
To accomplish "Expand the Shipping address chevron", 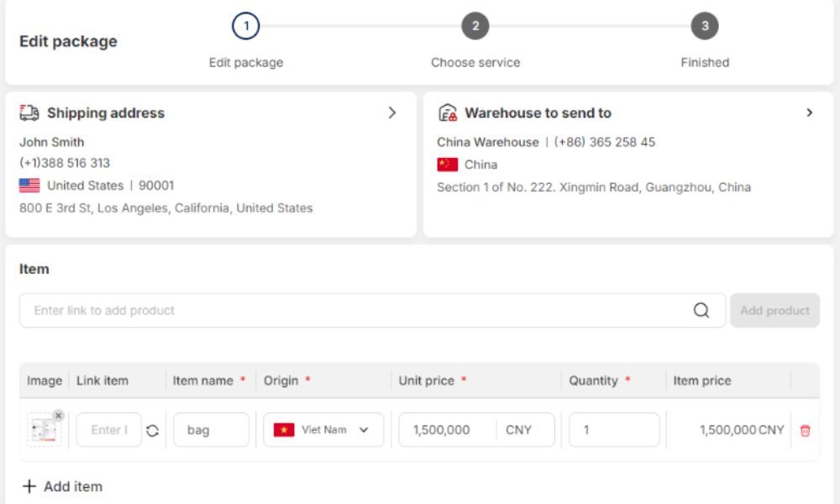I will [392, 113].
